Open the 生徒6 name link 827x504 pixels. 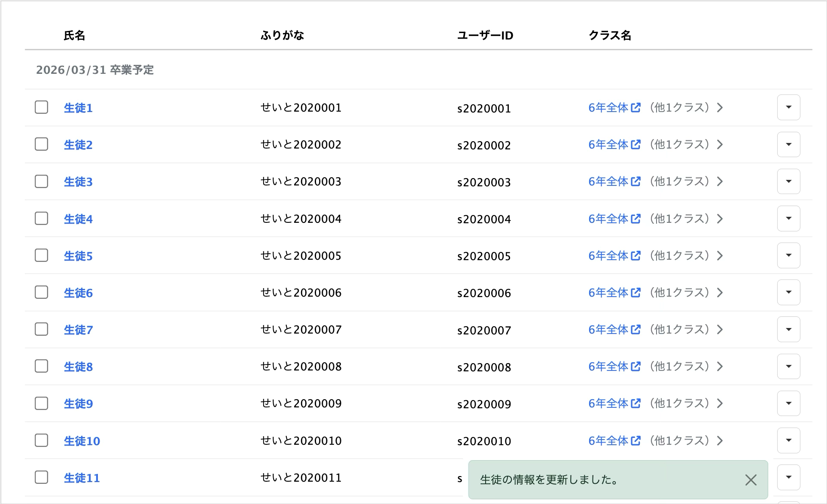(78, 293)
